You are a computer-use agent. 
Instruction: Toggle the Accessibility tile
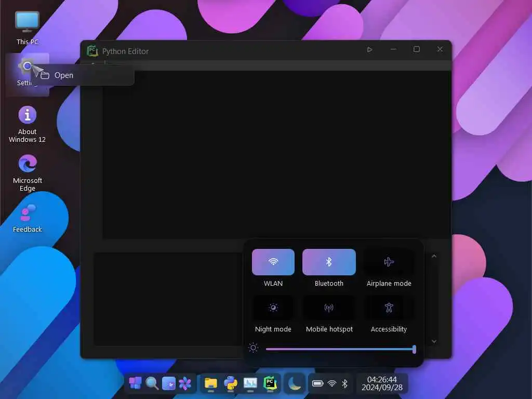pyautogui.click(x=389, y=308)
